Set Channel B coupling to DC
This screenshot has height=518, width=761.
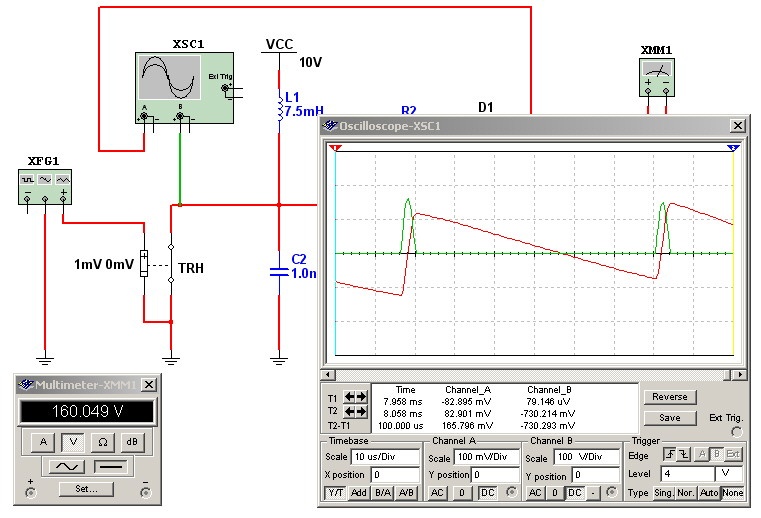pyautogui.click(x=574, y=493)
